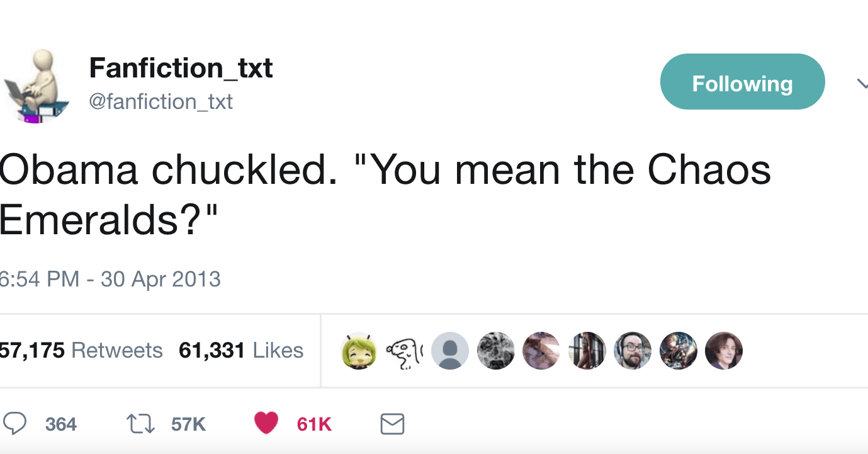868x454 pixels.
Task: Open the pink-toned avatar in the likers row
Action: point(541,350)
